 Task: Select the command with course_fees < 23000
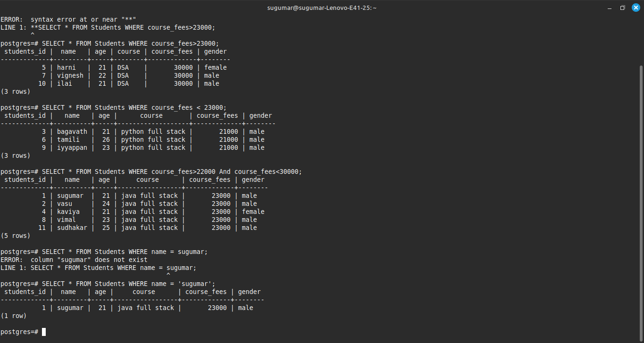coord(134,107)
